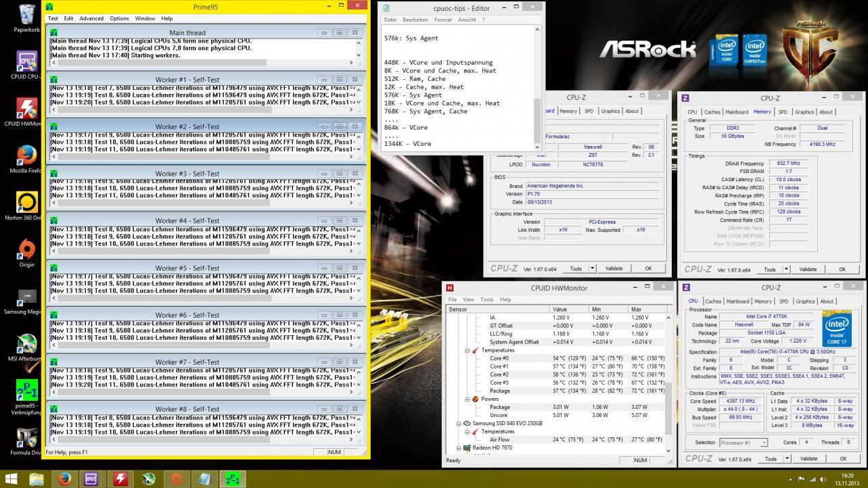
Task: Click the Radeon HD 7970 card icon
Action: pyautogui.click(x=465, y=448)
